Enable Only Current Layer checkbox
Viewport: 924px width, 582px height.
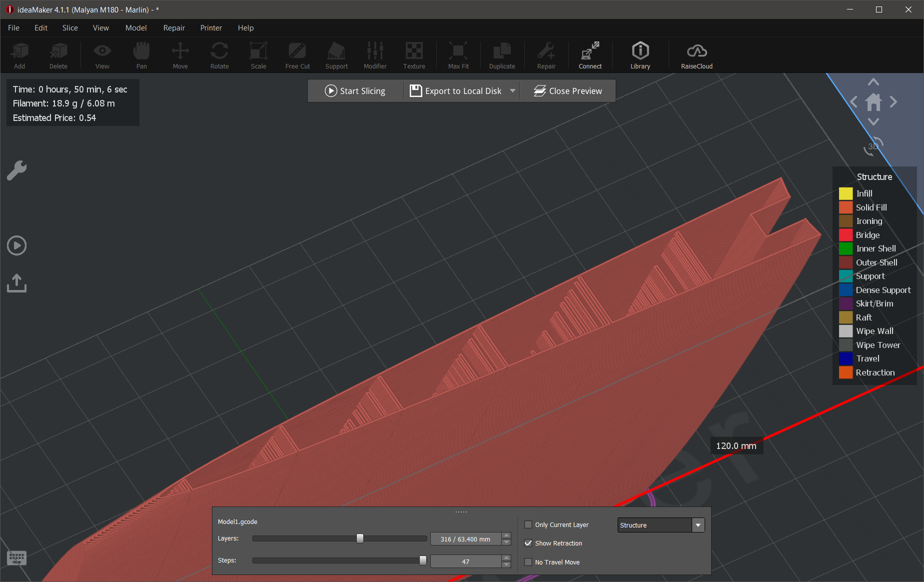pyautogui.click(x=528, y=524)
